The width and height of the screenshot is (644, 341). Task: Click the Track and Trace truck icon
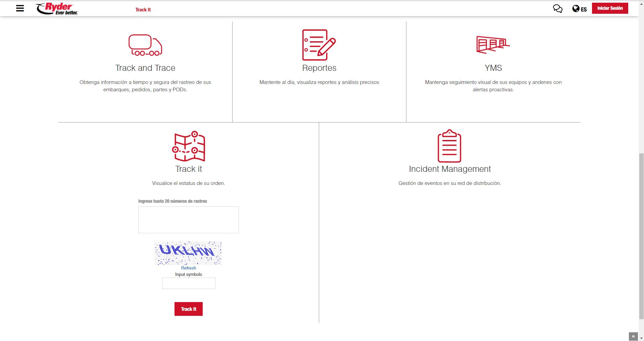(145, 45)
